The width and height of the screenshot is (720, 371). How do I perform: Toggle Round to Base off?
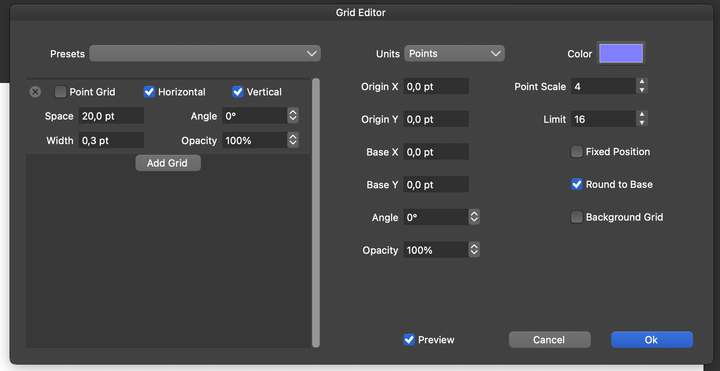coord(577,184)
